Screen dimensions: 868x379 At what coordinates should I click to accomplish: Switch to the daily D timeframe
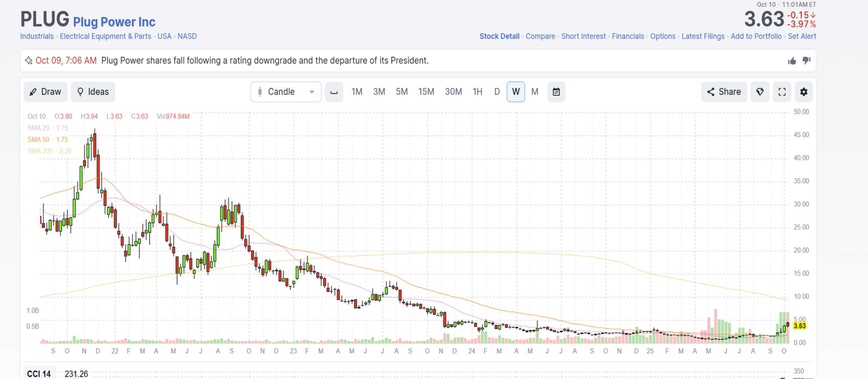[497, 92]
